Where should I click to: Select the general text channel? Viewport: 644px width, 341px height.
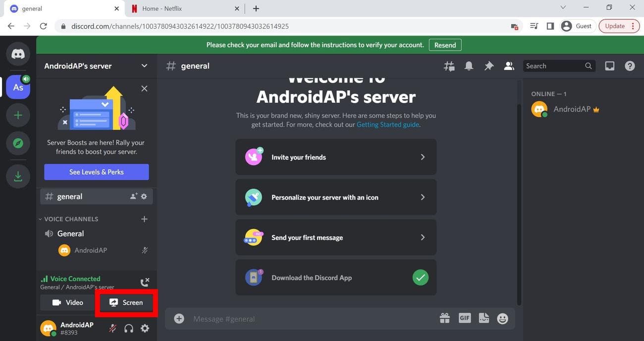(x=69, y=196)
